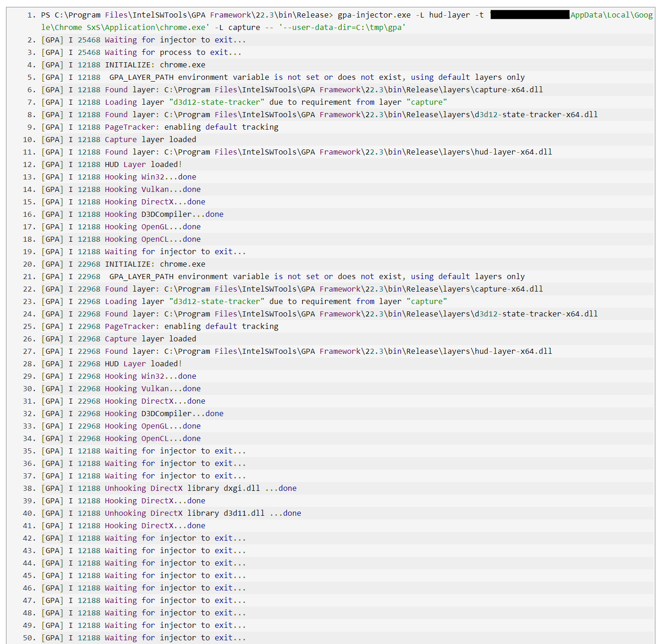
Task: Select 'Hooking D3DCompiler...done' on line 32
Action: tap(164, 413)
